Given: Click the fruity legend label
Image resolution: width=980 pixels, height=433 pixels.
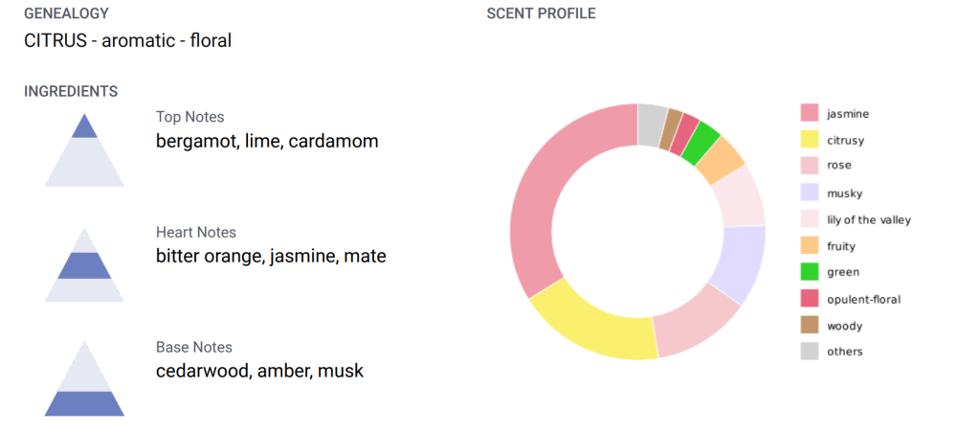Looking at the screenshot, I should coord(841,246).
